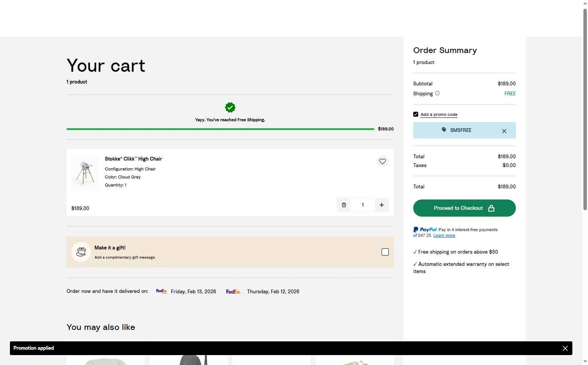
Task: Click the FedEx logo beside Friday, Feb 13
Action: pyautogui.click(x=161, y=291)
